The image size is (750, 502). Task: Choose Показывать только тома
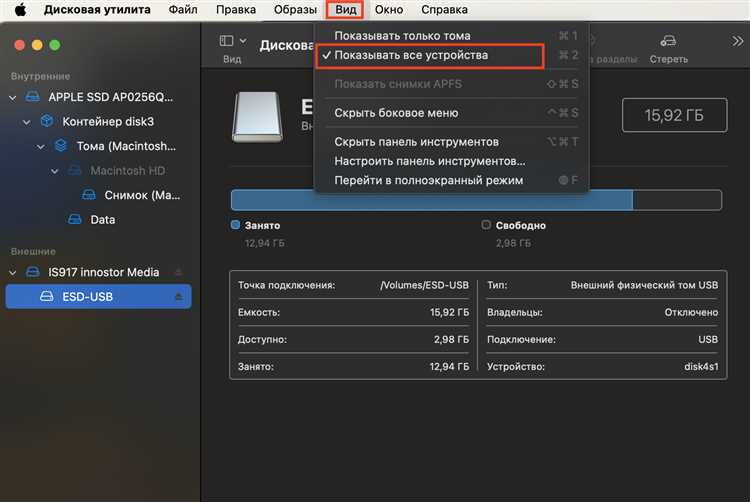click(452, 36)
